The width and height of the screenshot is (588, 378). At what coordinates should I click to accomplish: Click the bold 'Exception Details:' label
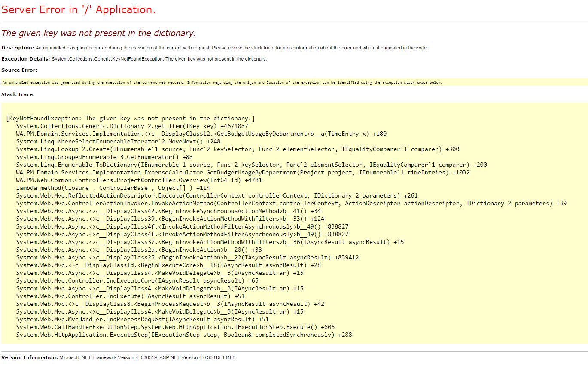[25, 59]
